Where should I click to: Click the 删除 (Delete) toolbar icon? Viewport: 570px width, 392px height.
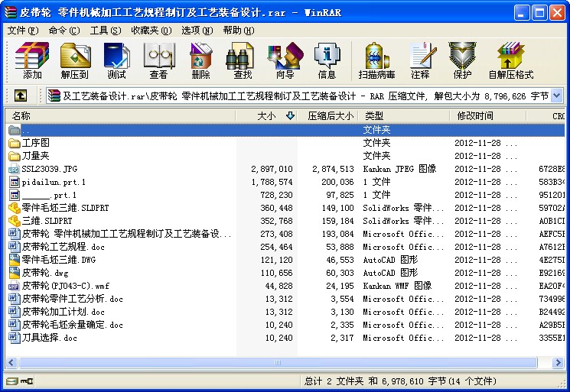[200, 60]
